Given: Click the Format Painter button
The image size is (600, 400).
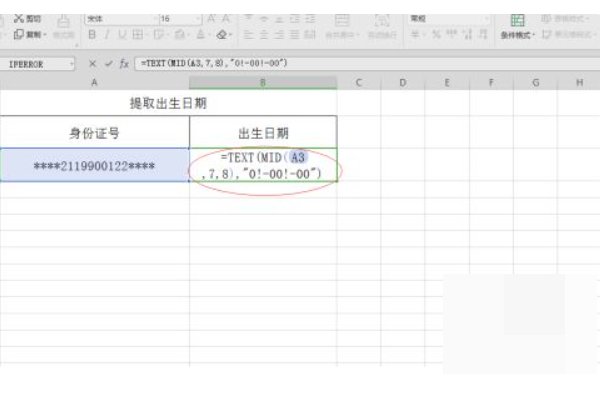Looking at the screenshot, I should pos(64,35).
